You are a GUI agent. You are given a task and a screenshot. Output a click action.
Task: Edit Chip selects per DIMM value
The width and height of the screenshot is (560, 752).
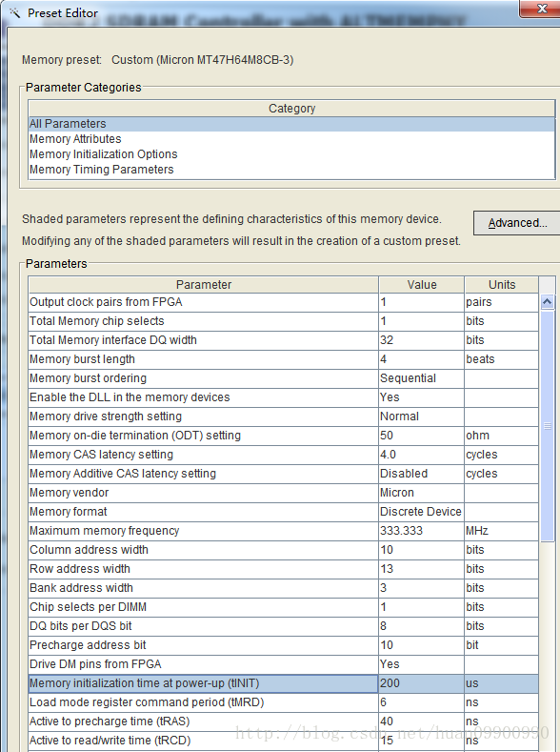[x=422, y=607]
